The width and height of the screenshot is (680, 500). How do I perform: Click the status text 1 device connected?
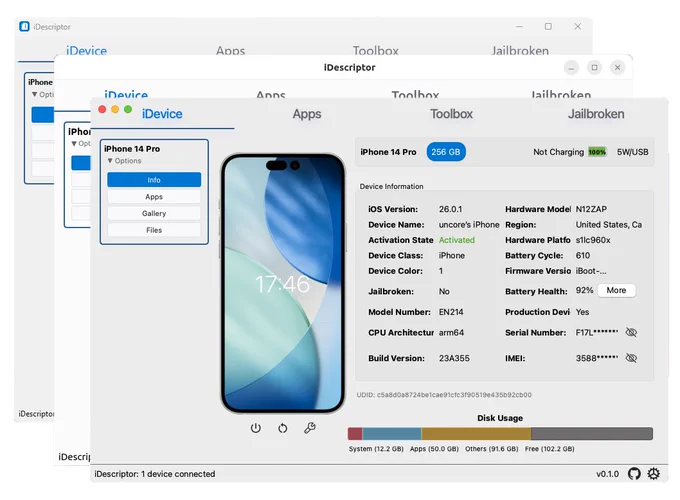click(x=178, y=474)
